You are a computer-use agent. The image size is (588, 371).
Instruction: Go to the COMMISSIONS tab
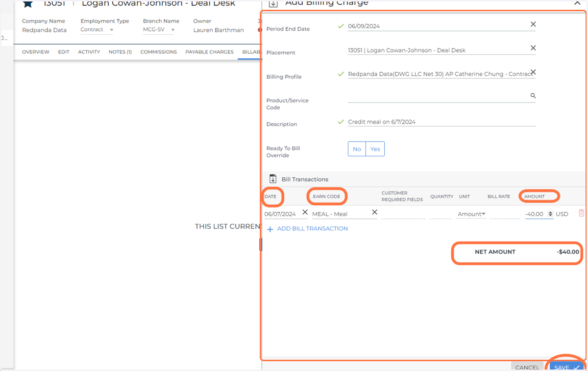[x=158, y=52]
